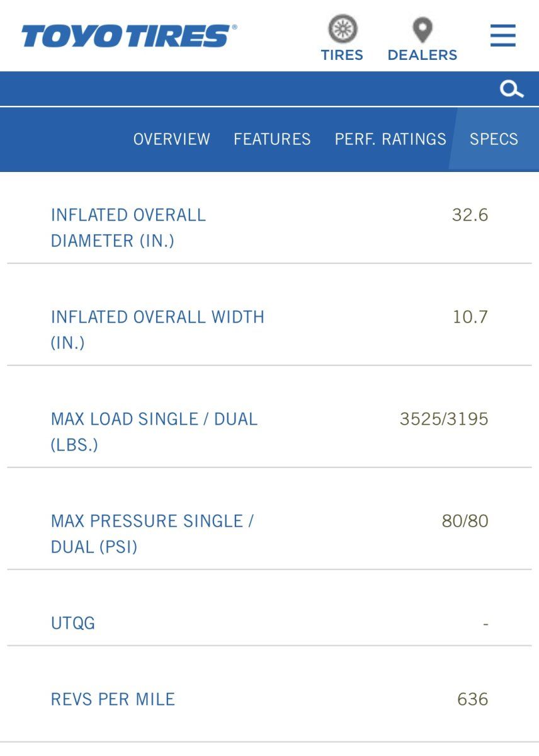
Task: Switch to the Overview tab
Action: pyautogui.click(x=171, y=139)
